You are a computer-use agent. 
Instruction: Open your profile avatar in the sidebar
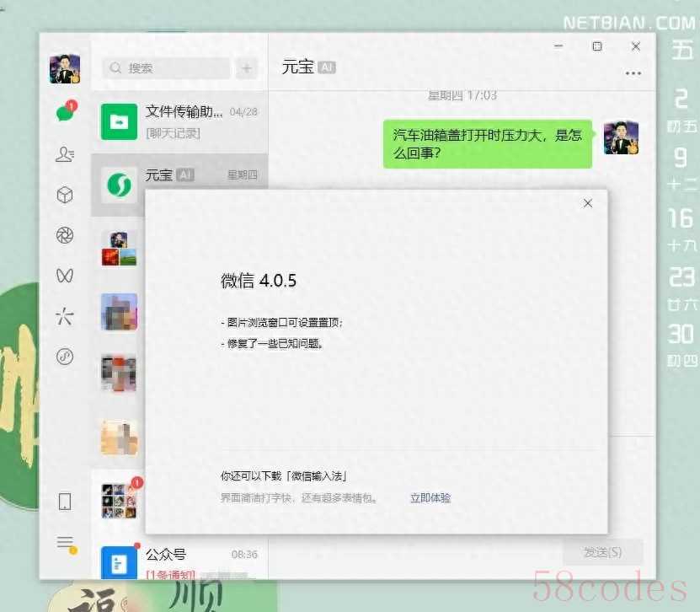pyautogui.click(x=65, y=69)
